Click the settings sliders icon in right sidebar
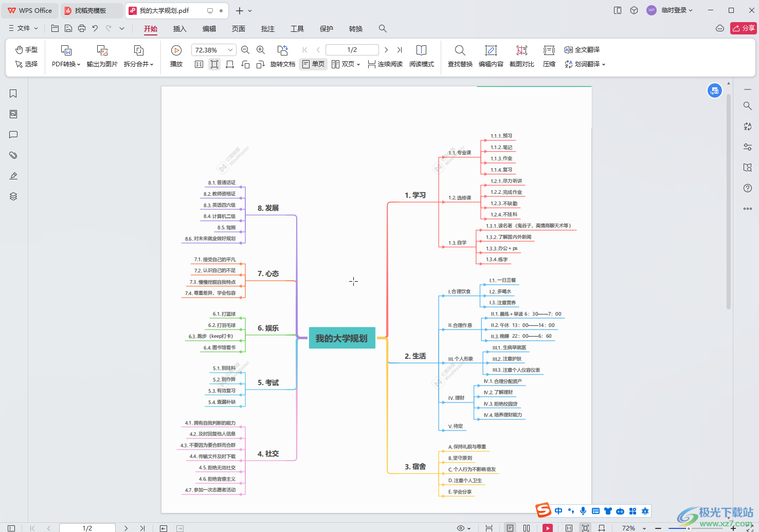The width and height of the screenshot is (759, 532). pyautogui.click(x=748, y=147)
